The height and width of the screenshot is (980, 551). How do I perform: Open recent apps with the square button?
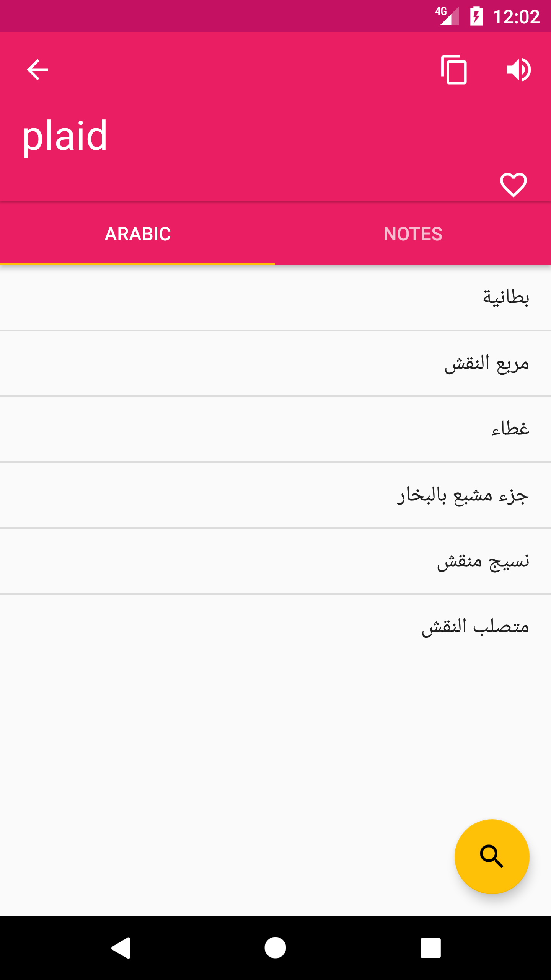coord(430,948)
